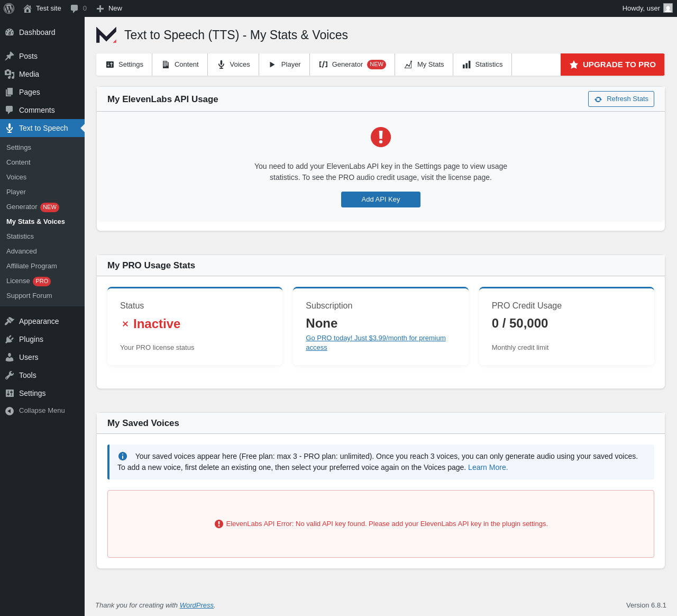The image size is (677, 616).
Task: Click the Posts pin icon
Action: click(x=10, y=56)
